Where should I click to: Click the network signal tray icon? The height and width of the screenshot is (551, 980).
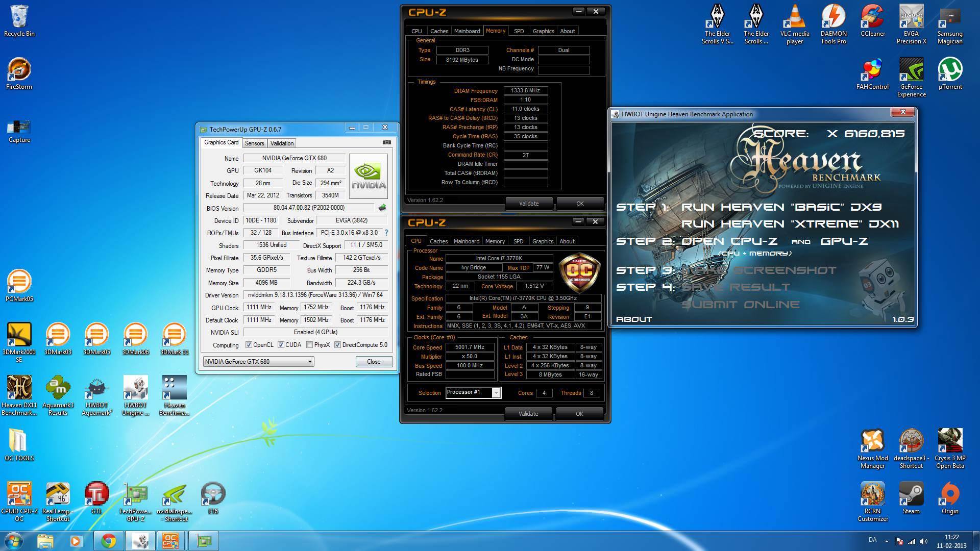click(911, 541)
